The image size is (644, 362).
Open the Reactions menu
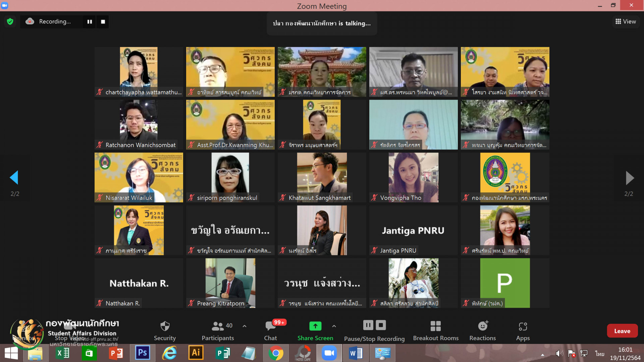coord(482,326)
